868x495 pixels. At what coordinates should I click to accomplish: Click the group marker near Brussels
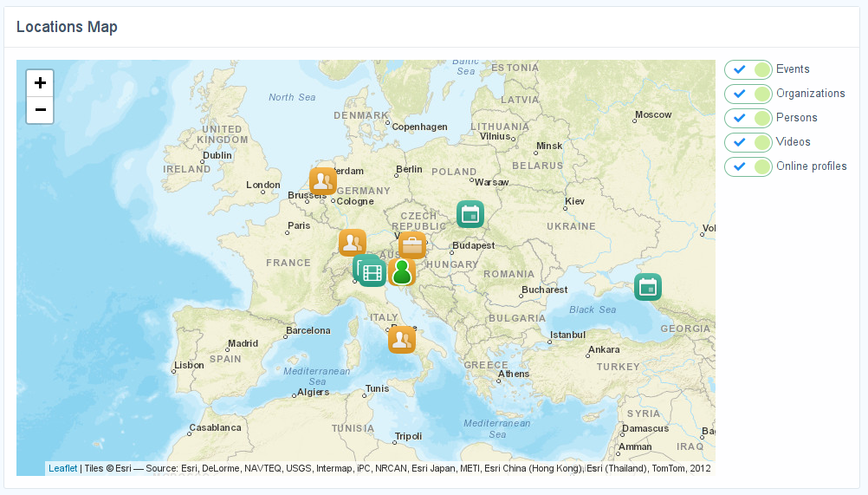(323, 181)
